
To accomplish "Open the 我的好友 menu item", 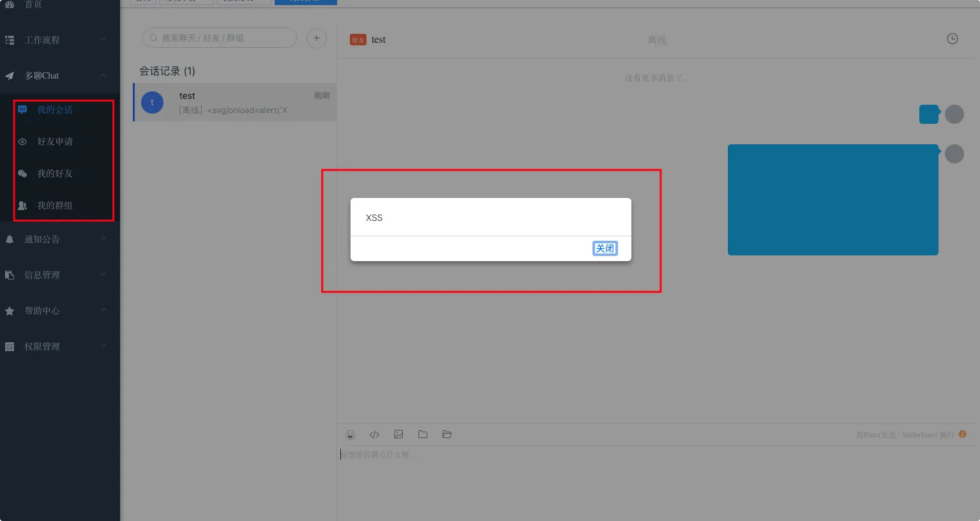I will 55,174.
